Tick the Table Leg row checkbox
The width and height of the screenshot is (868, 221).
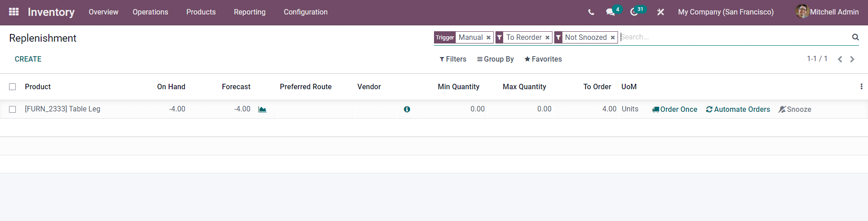click(x=13, y=109)
